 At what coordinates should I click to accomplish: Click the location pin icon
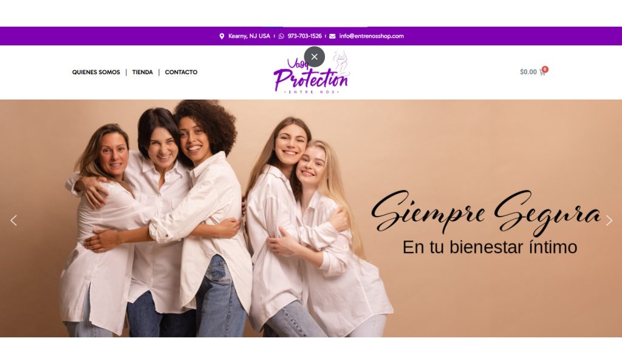[222, 36]
